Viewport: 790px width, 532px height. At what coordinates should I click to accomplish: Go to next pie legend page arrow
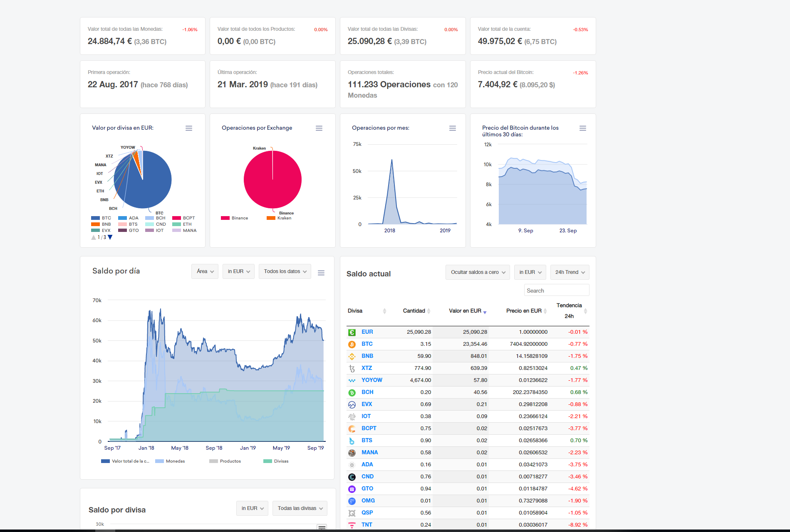(110, 237)
